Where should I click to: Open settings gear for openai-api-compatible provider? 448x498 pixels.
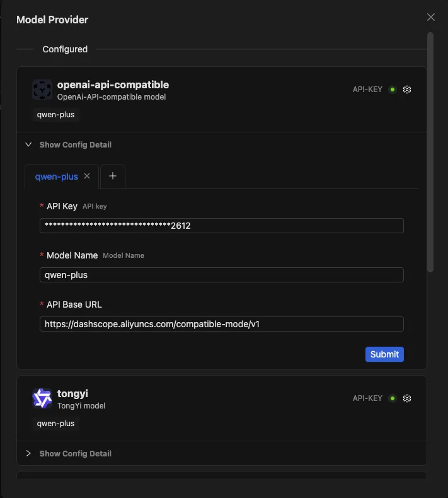point(407,90)
